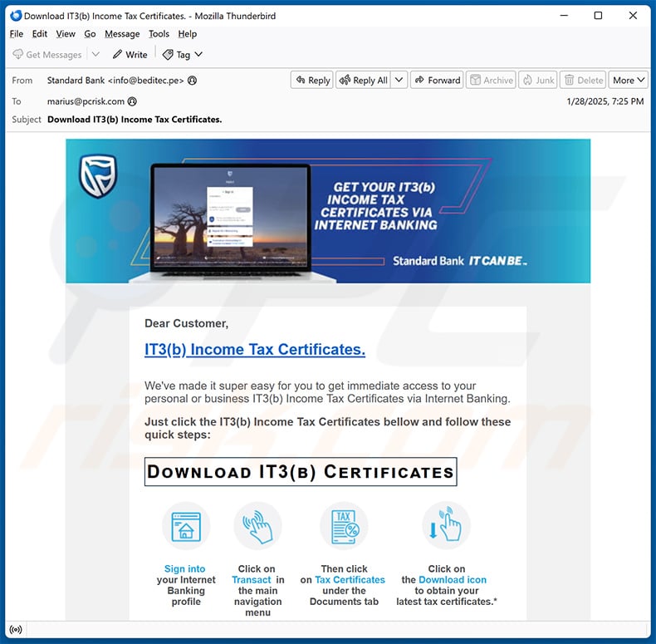Click the Transact hand tap icon
The image size is (656, 644).
click(x=257, y=526)
